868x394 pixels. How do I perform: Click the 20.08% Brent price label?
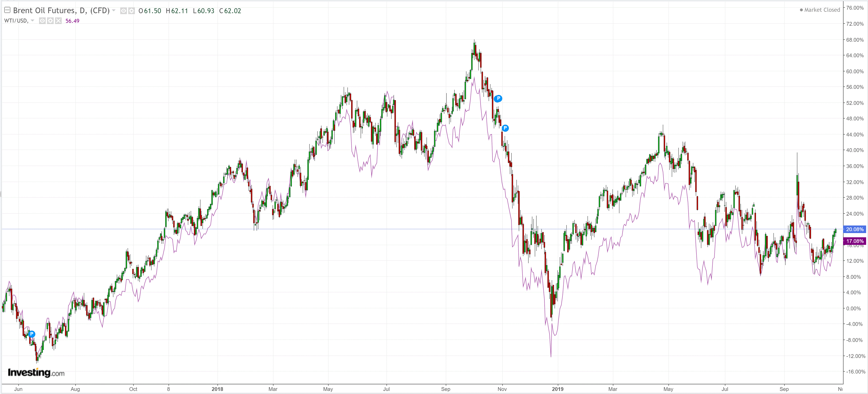tap(855, 229)
